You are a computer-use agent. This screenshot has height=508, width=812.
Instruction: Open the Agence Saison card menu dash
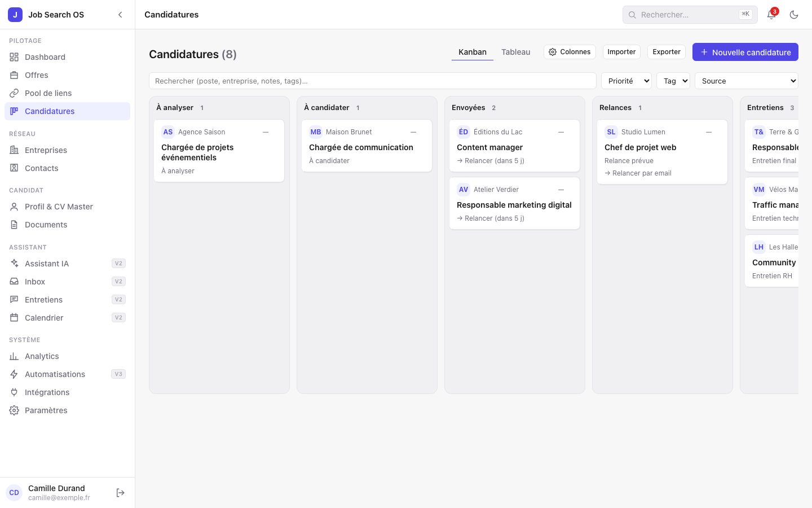click(x=266, y=132)
